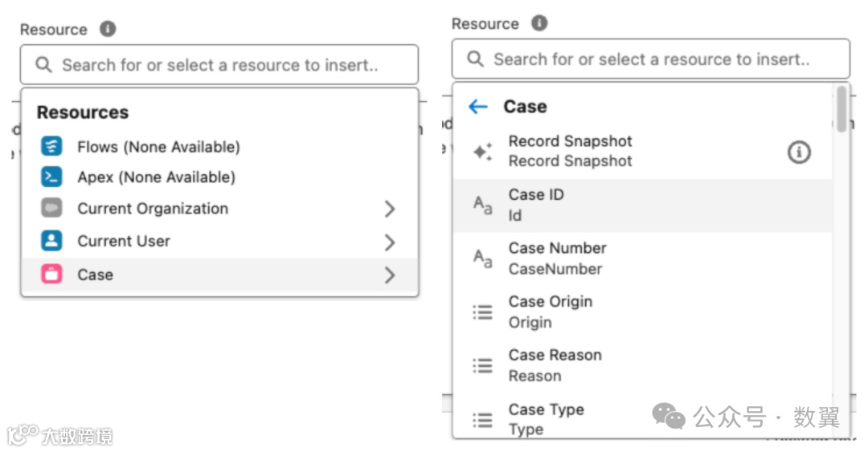Open the Record Snapshot info icon
The height and width of the screenshot is (452, 868).
pos(799,152)
